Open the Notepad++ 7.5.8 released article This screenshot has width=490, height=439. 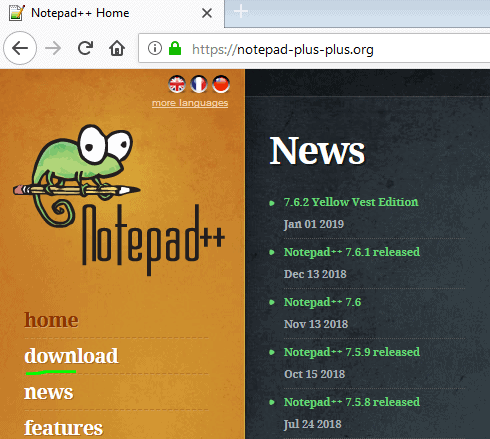(352, 402)
